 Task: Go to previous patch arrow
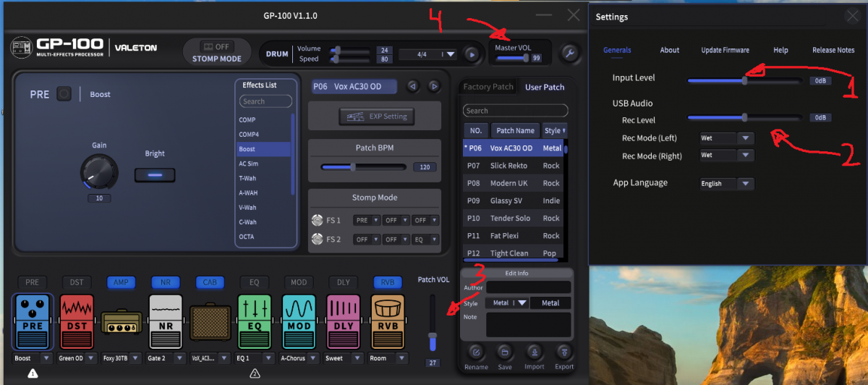412,86
